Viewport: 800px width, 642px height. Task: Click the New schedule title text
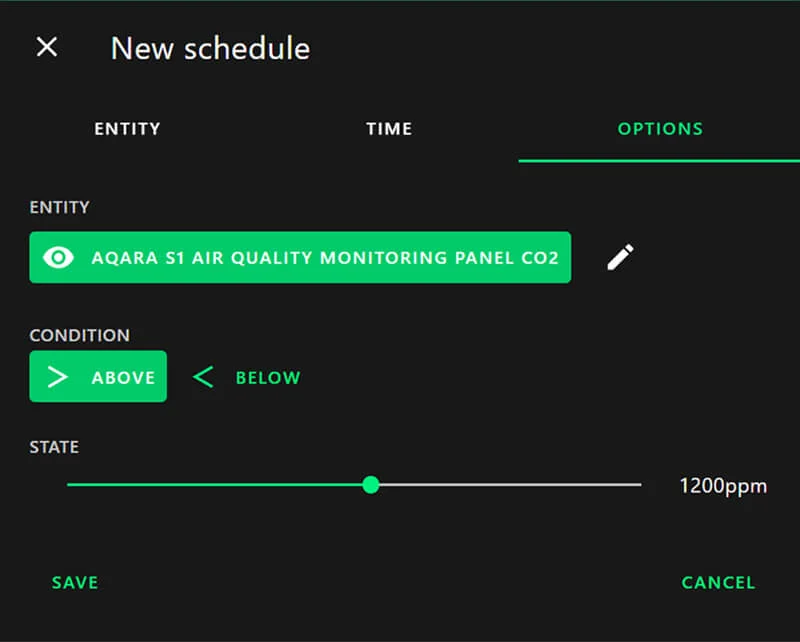[210, 48]
